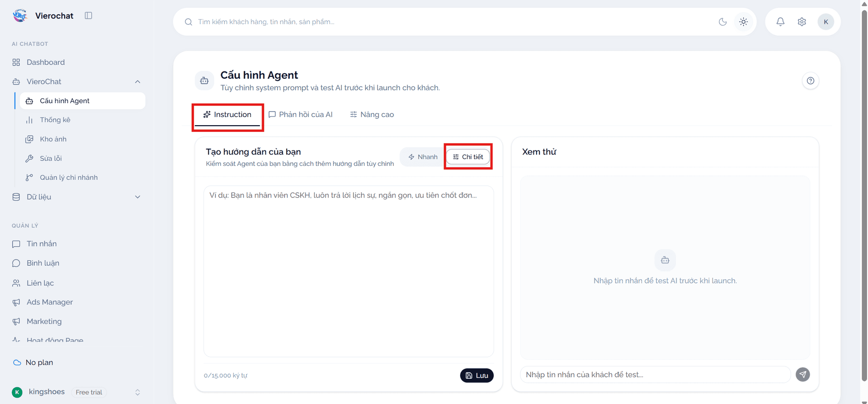Click the Free trial badge
The image size is (868, 404).
[x=89, y=392]
